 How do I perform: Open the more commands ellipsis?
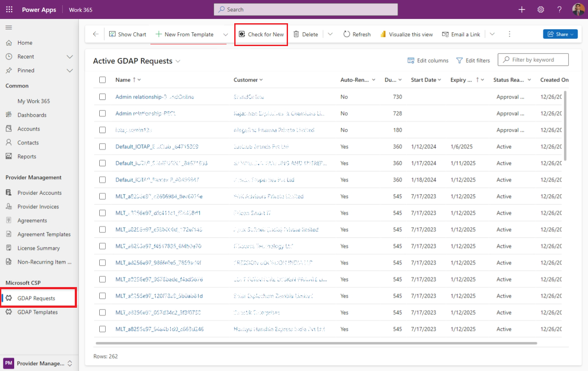point(509,34)
